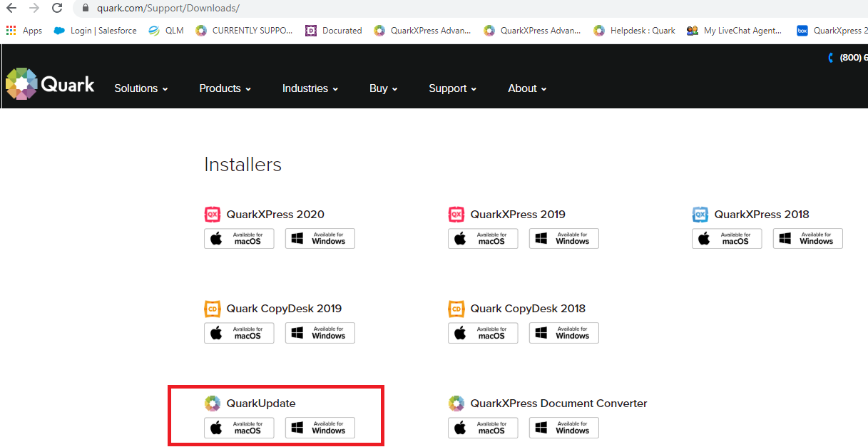This screenshot has height=447, width=868.
Task: Reload the page with the refresh icon
Action: tap(57, 9)
